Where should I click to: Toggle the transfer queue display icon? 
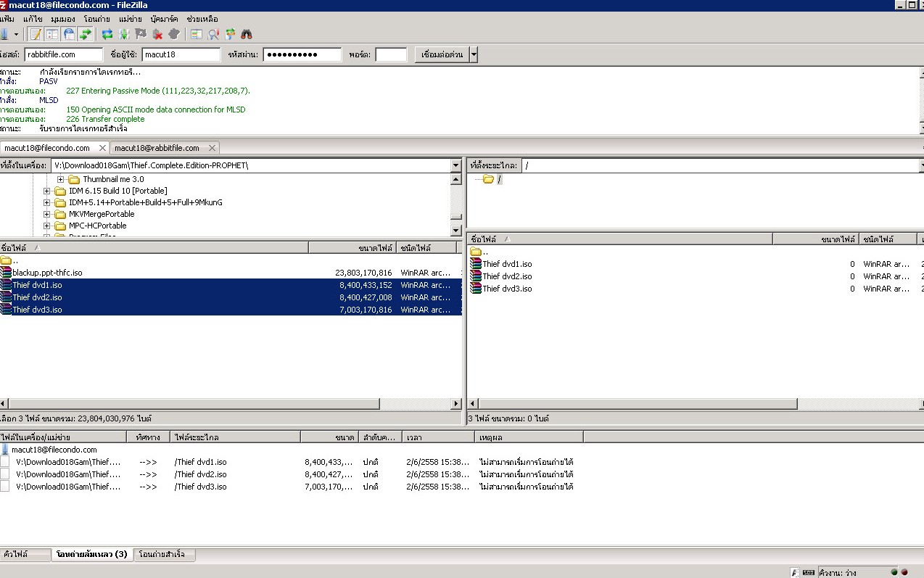tap(86, 34)
